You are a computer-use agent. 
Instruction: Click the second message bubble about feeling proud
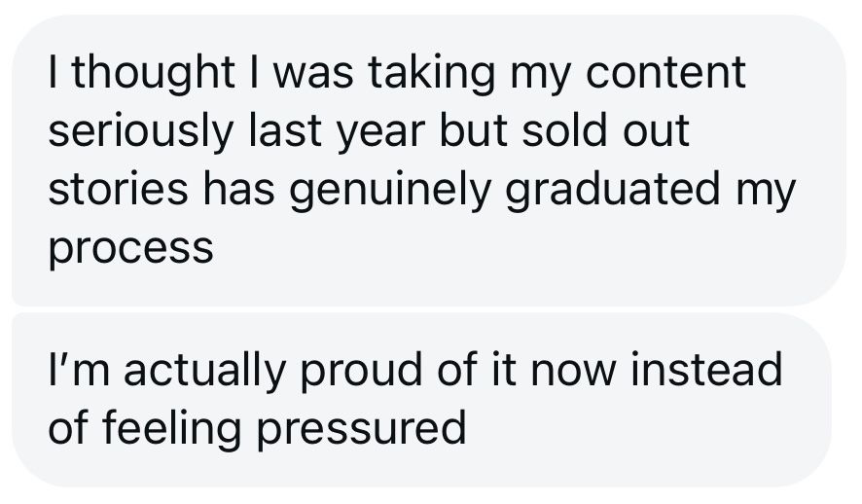pos(418,399)
